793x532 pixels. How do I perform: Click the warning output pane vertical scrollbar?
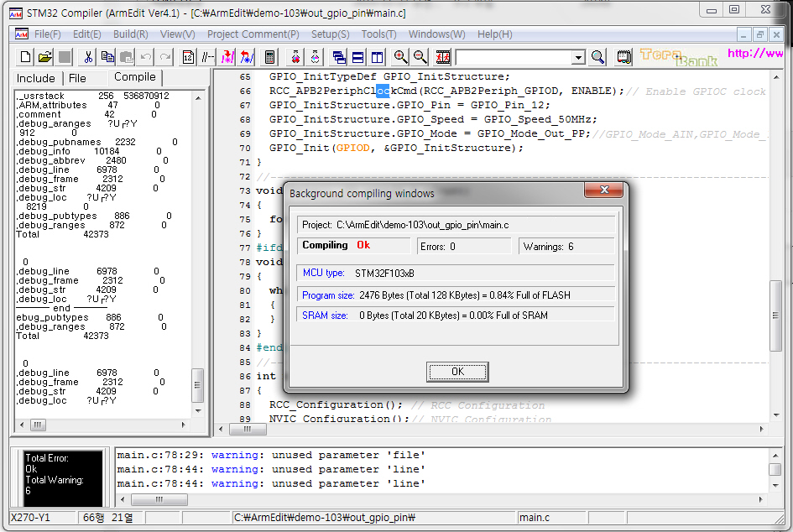775,469
